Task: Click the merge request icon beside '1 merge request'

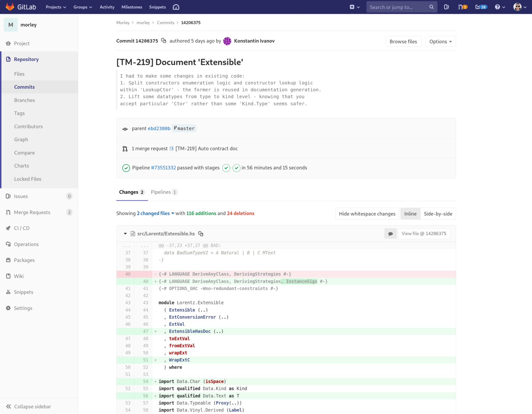Action: coord(125,148)
